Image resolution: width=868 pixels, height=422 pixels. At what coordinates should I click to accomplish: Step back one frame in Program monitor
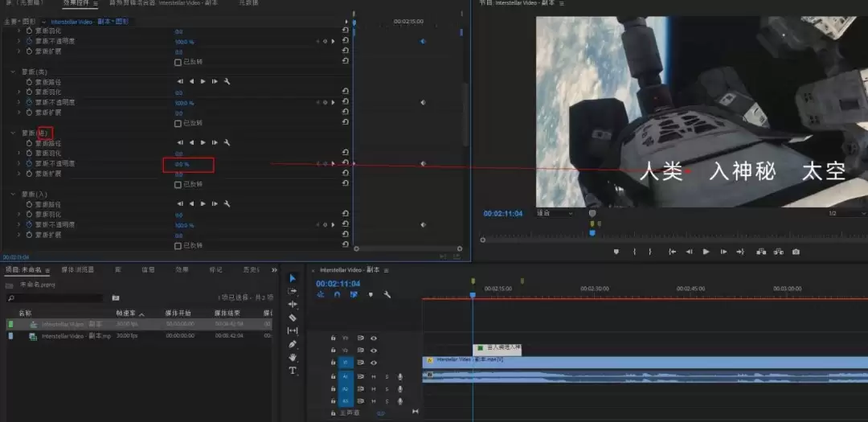690,252
